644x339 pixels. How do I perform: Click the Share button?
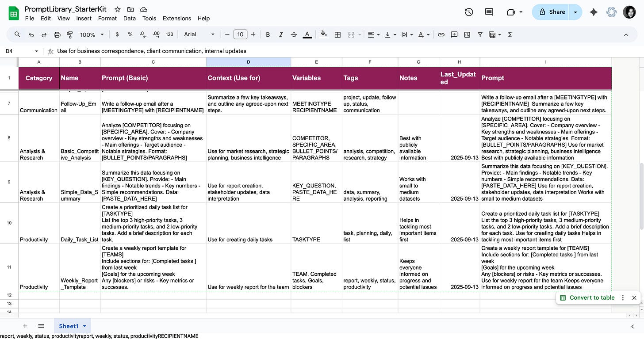552,12
